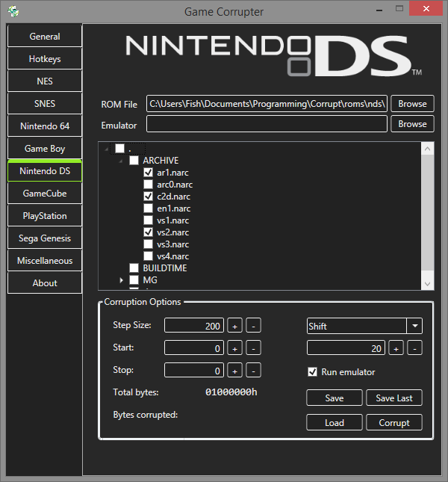Click the Game Corrupter app icon
The image size is (448, 482).
tap(13, 11)
